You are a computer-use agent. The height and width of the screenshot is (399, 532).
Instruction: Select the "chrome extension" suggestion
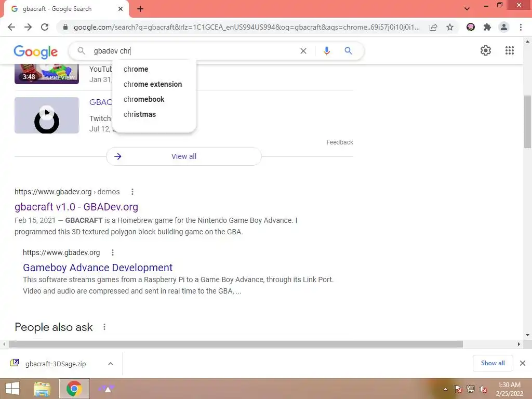pyautogui.click(x=154, y=84)
